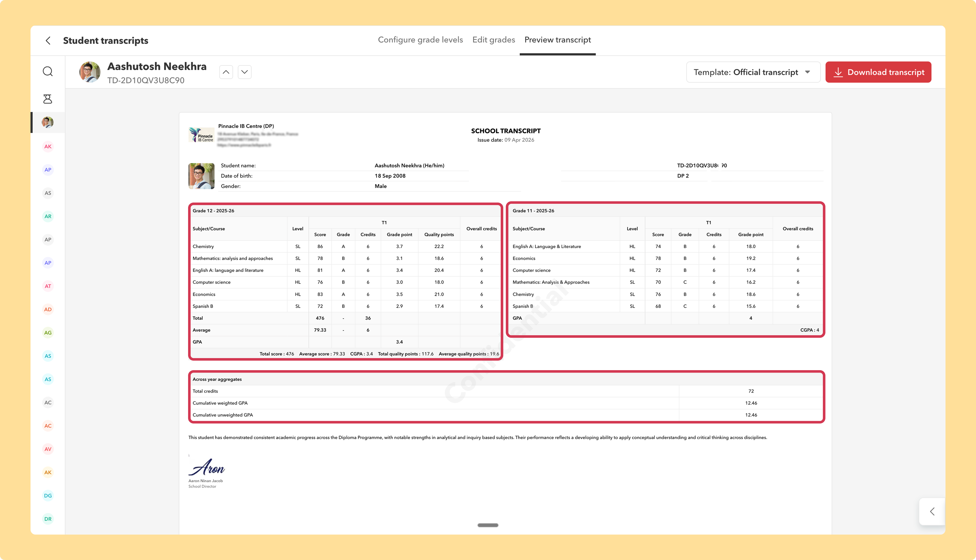Click the Average row label in Grade 12
The width and height of the screenshot is (976, 560).
(x=202, y=330)
